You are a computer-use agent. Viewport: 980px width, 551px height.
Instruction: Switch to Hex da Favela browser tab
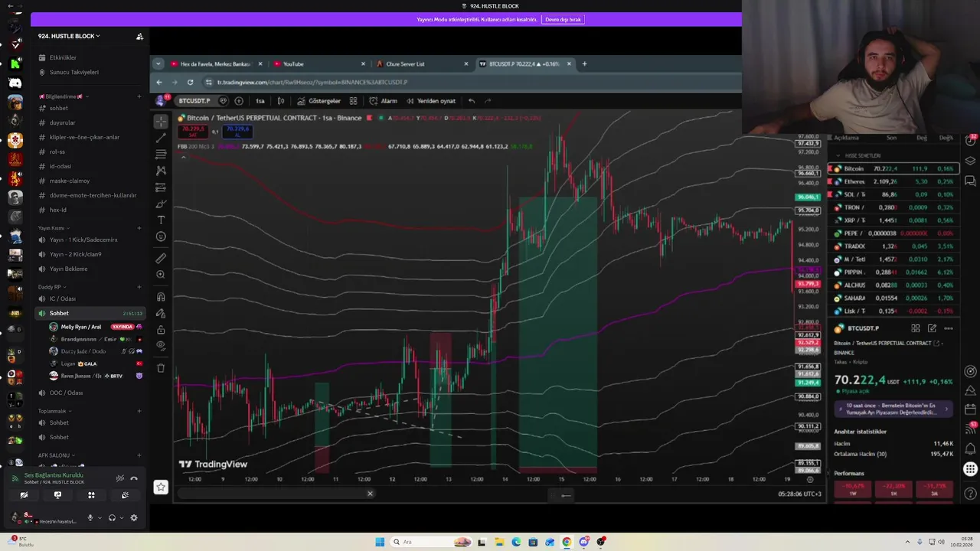(x=215, y=64)
